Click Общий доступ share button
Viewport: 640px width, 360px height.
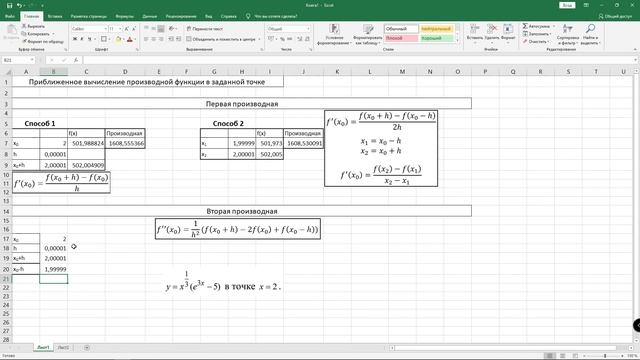(615, 16)
